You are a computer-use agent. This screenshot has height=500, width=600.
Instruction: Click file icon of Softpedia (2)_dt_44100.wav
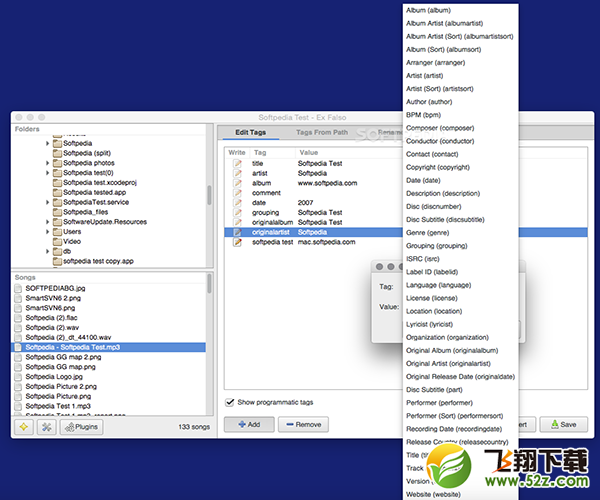point(18,337)
